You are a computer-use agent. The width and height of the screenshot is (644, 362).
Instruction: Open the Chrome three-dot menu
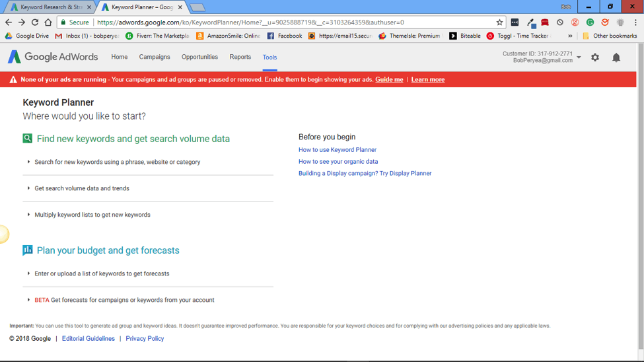[x=635, y=22]
